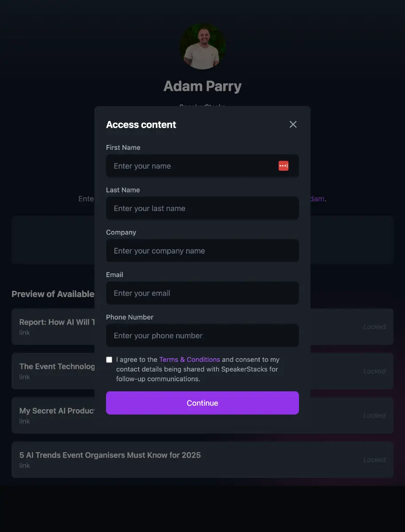Open the 'Report: How AI Will' item

click(x=54, y=322)
